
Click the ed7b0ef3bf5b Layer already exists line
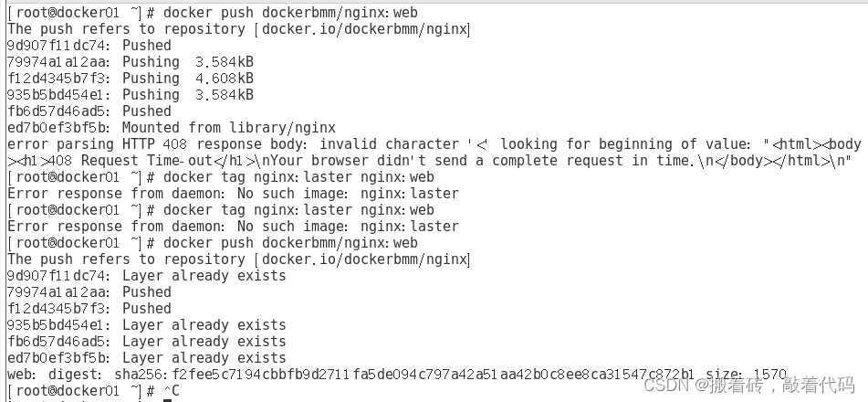coord(147,357)
